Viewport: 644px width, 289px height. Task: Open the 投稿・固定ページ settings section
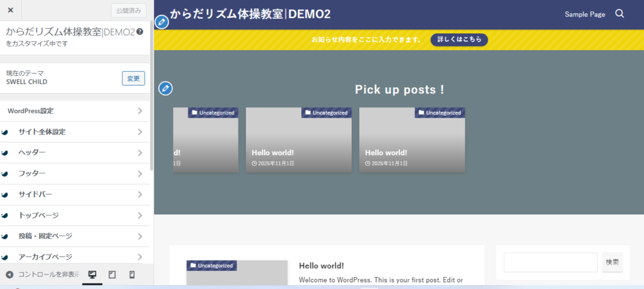click(x=75, y=236)
